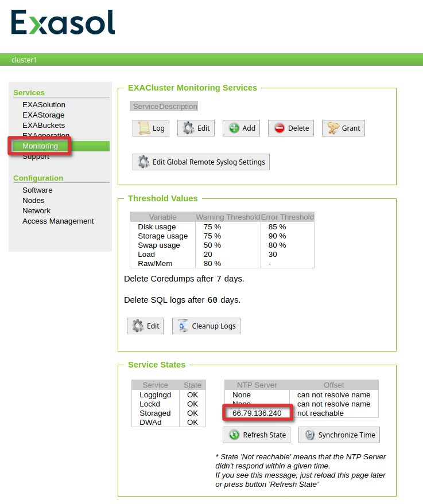Click the Load warning value 20
The width and height of the screenshot is (423, 504).
pos(207,254)
